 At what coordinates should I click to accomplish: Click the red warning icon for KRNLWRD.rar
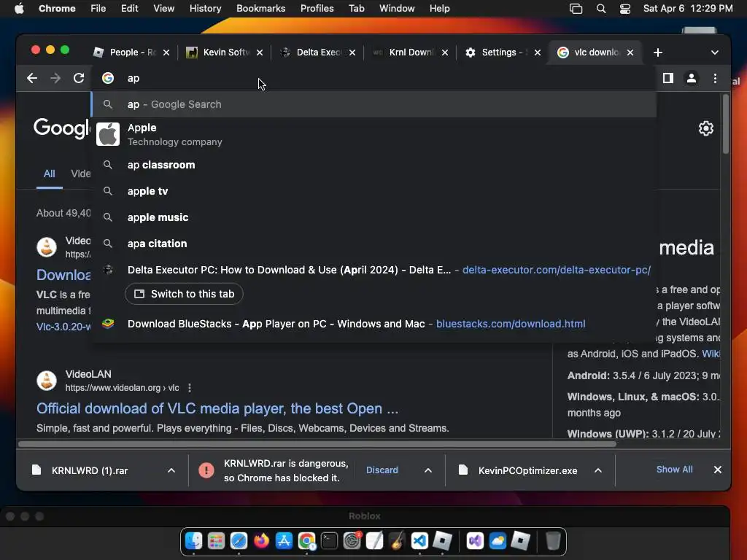tap(206, 470)
